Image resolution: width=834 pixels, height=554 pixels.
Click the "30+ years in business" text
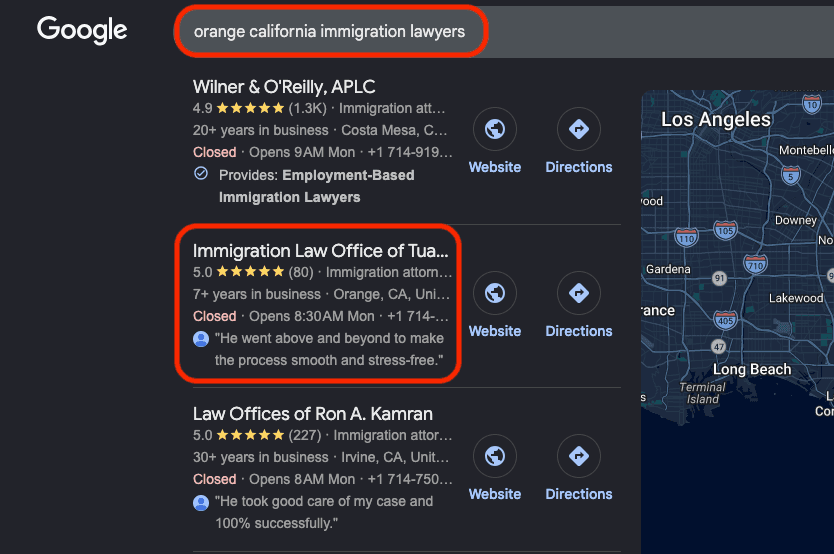point(261,457)
